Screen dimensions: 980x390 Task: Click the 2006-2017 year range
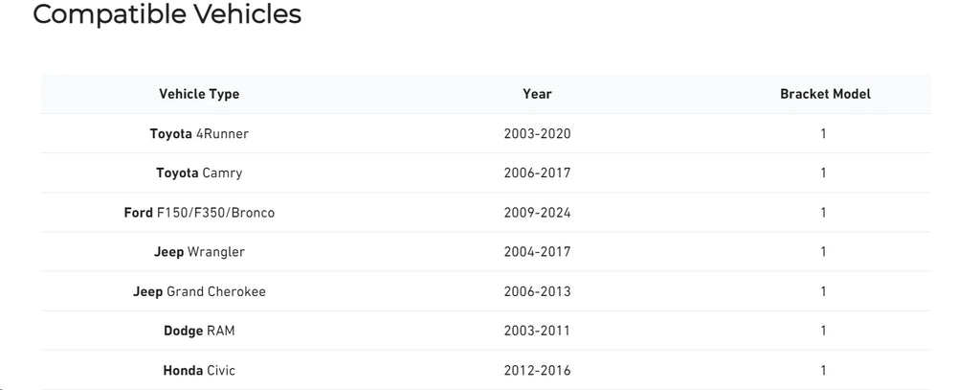click(538, 172)
